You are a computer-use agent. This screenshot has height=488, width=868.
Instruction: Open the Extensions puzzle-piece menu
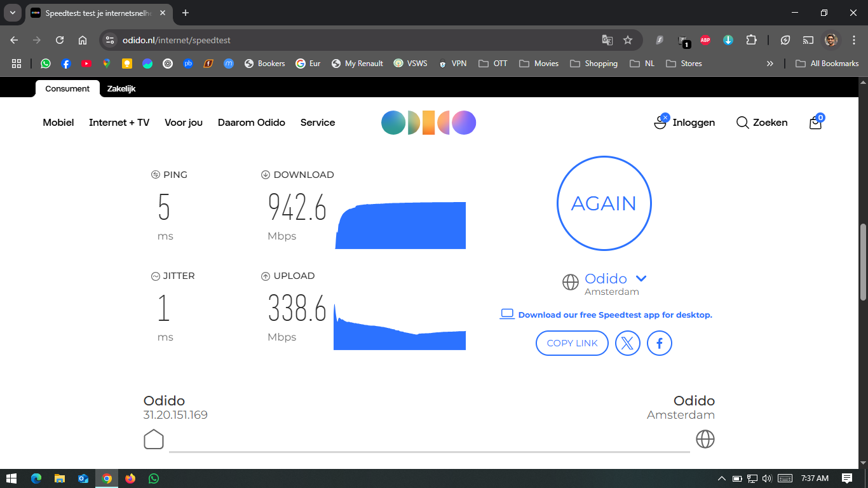click(x=751, y=40)
